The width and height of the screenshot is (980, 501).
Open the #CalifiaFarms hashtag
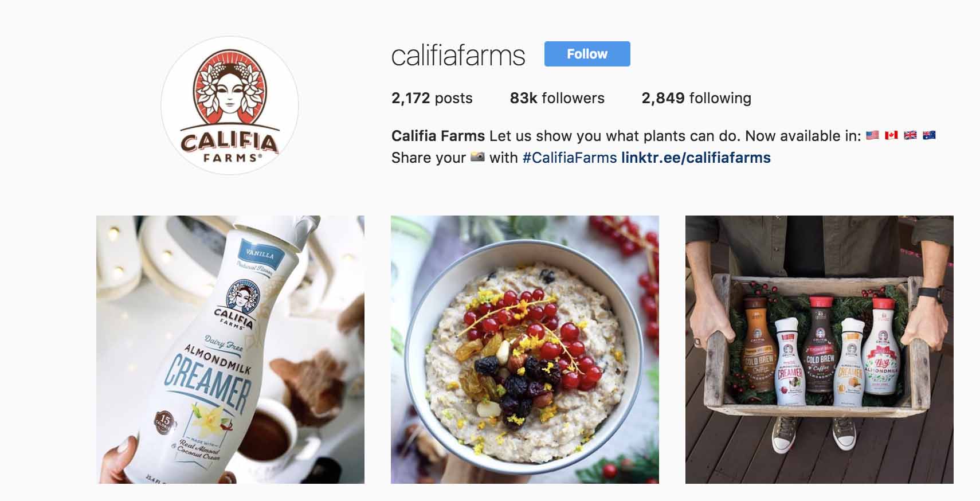[x=570, y=158]
